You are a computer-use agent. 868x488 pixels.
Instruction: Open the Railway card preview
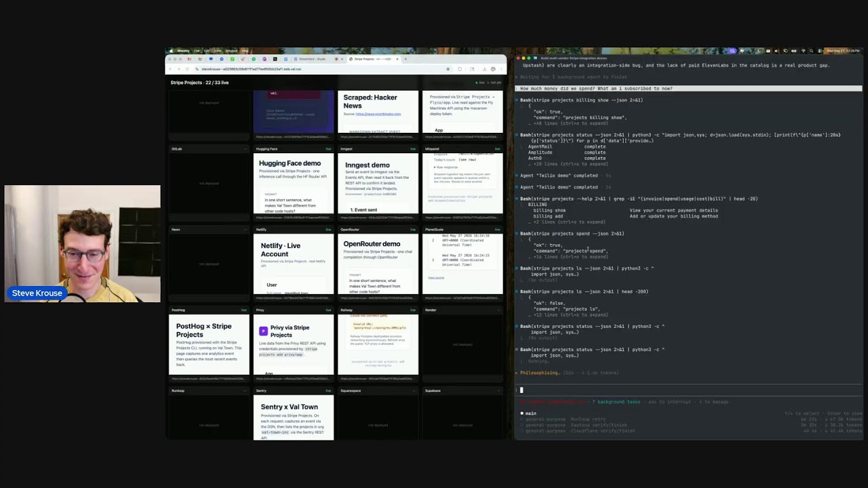[378, 344]
